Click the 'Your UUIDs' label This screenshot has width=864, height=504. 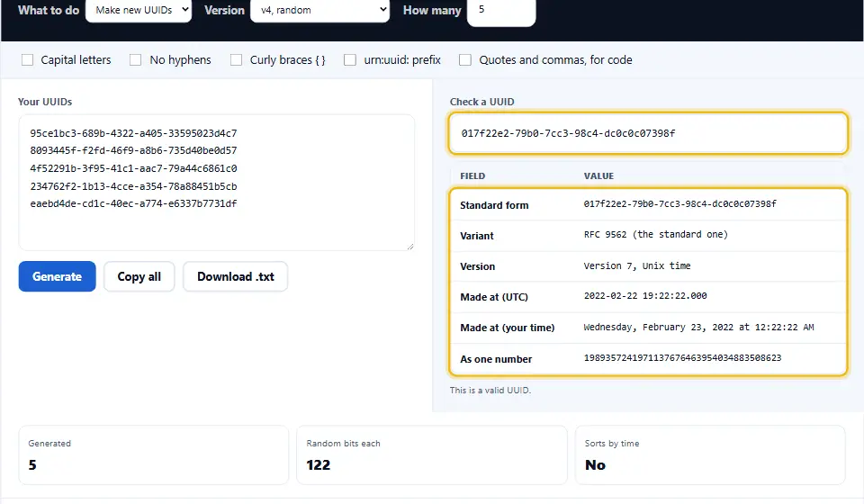[45, 102]
